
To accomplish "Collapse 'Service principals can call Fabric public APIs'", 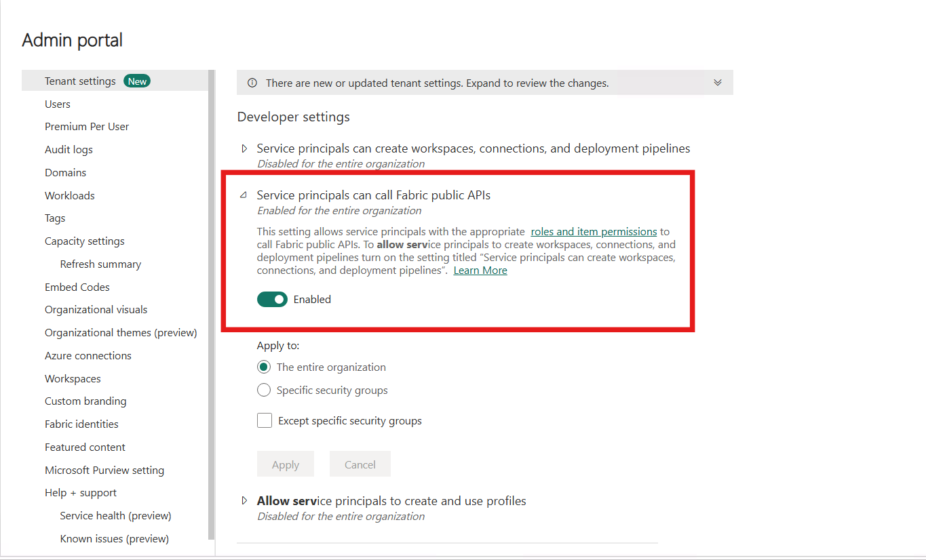I will pos(244,195).
